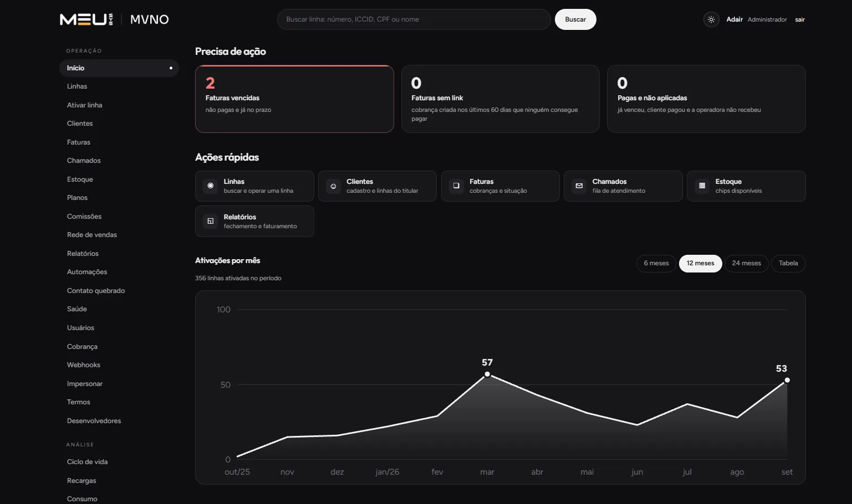The image size is (852, 504).
Task: Click the Faturas quick action icon
Action: (456, 186)
